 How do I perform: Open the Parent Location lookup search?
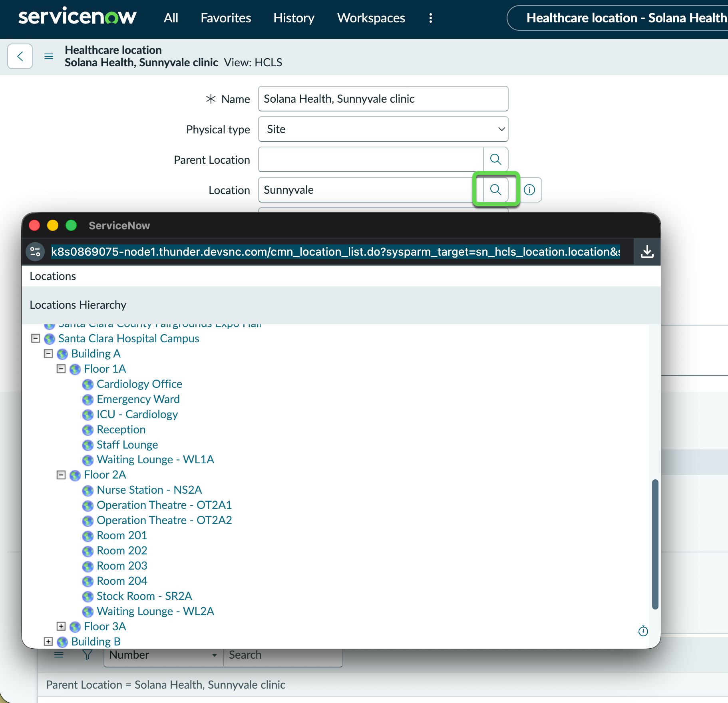pos(496,159)
